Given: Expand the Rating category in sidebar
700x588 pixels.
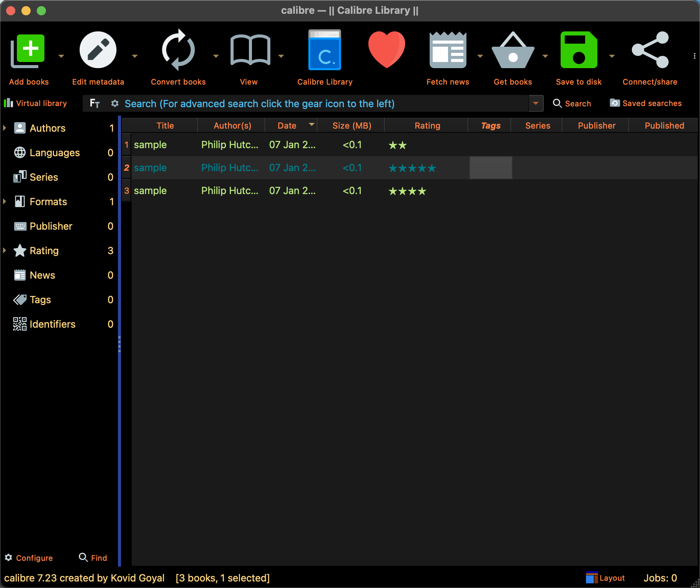Looking at the screenshot, I should point(5,250).
